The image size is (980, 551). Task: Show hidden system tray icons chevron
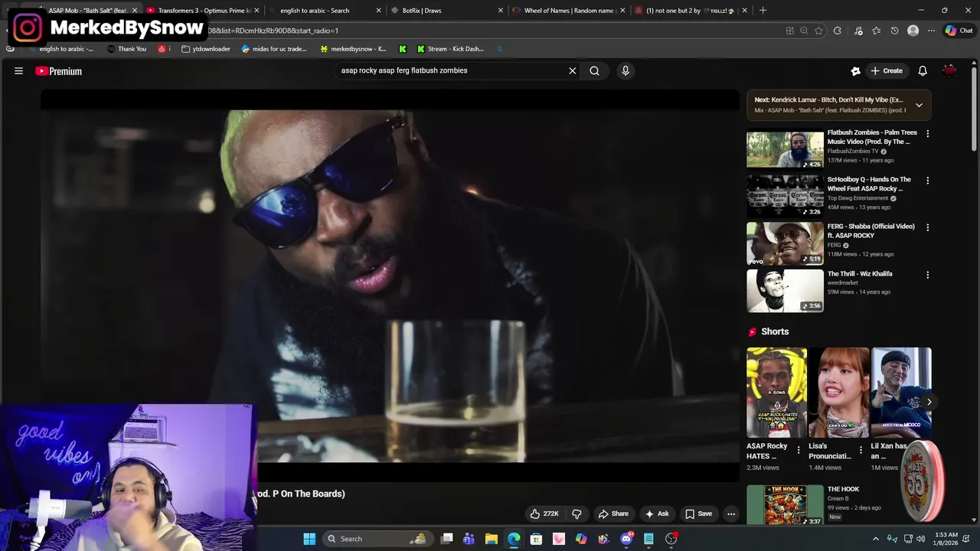876,539
